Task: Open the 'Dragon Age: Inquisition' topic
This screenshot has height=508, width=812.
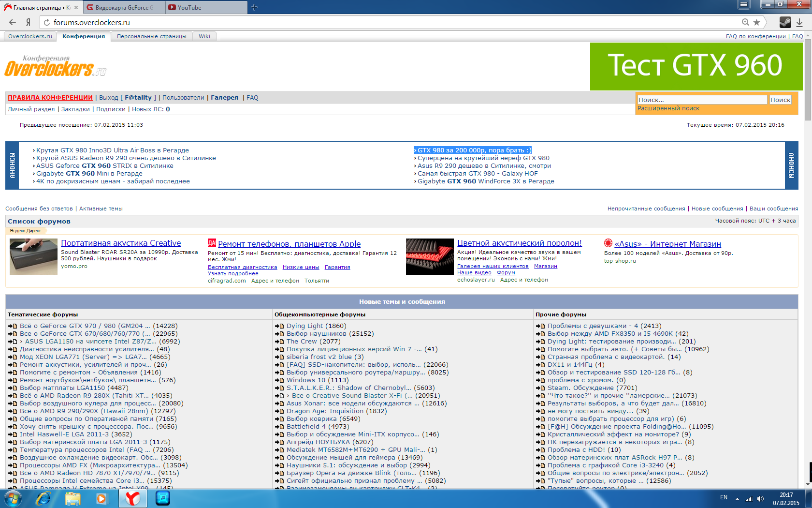Action: (325, 411)
